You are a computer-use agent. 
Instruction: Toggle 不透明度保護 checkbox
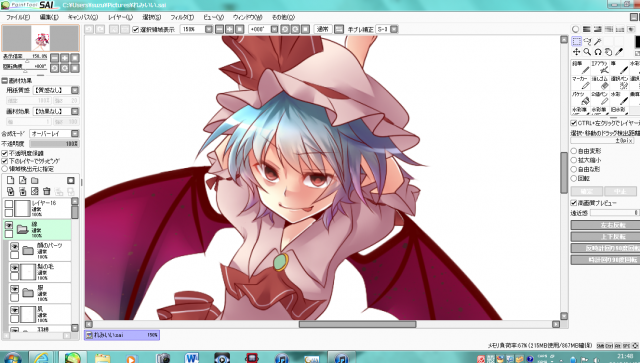tap(5, 154)
